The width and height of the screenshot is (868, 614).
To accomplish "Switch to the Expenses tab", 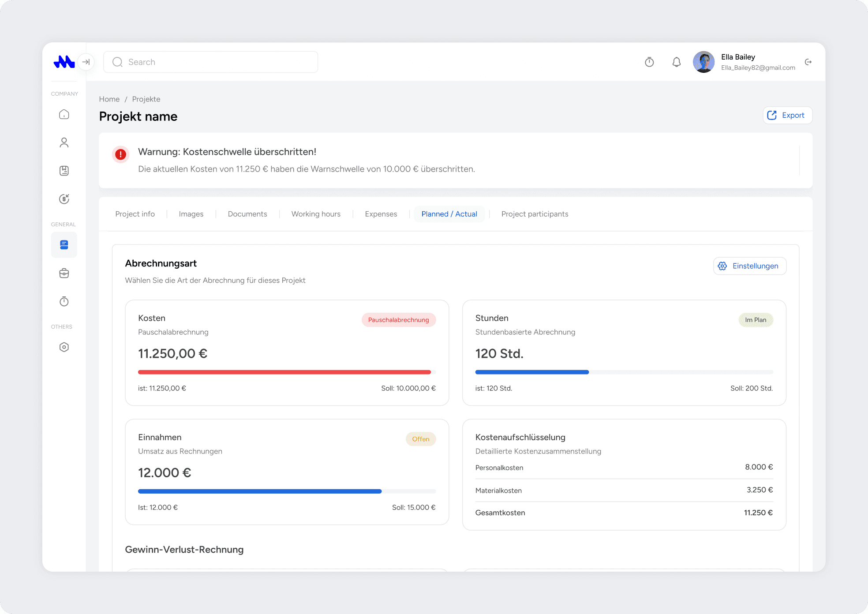I will pos(381,214).
